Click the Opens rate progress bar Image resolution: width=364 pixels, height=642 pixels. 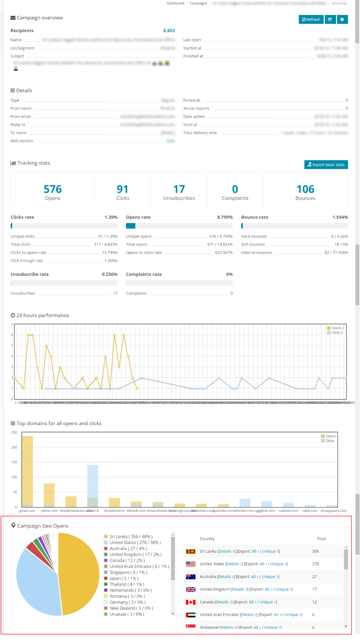179,226
